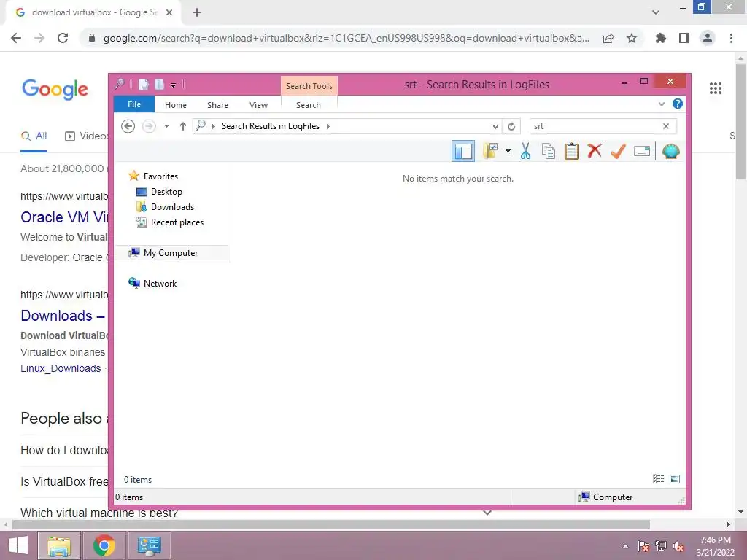Viewport: 747px width, 560px height.
Task: Select My Computer in navigation pane
Action: click(x=171, y=253)
